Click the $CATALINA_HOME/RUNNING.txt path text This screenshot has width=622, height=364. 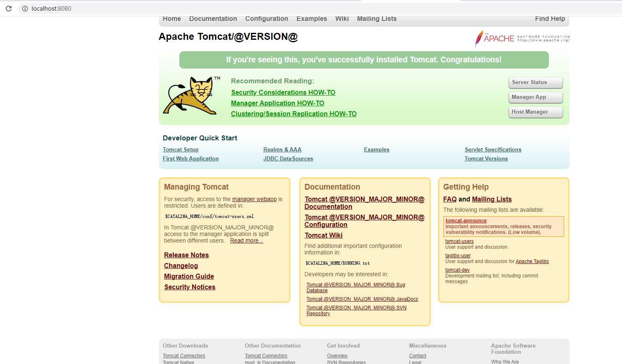pos(337,263)
